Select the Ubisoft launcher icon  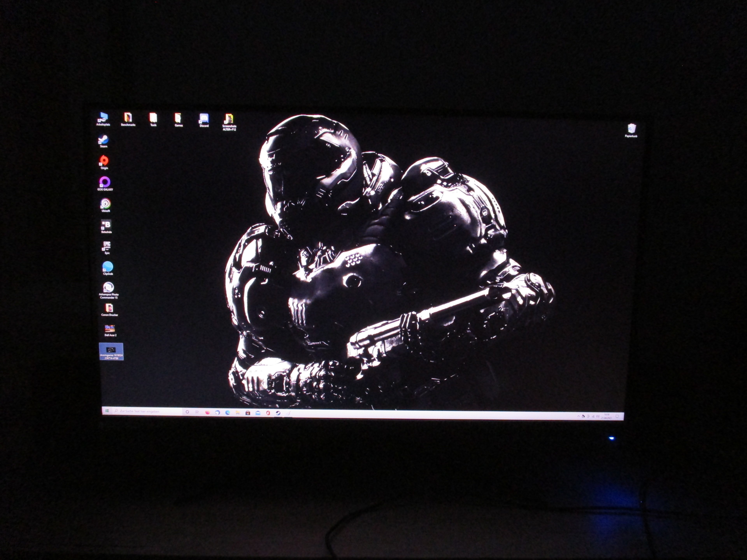click(x=105, y=204)
